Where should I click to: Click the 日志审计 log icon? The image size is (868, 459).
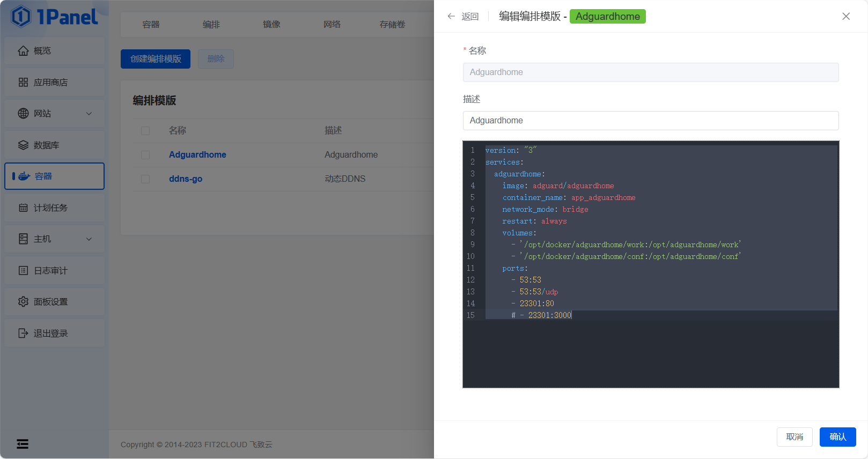[x=23, y=271]
